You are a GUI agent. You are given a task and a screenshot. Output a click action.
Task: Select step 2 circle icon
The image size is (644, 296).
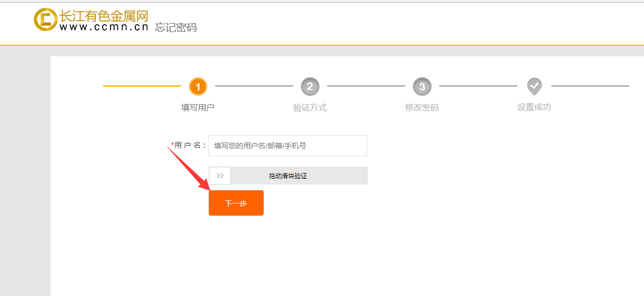[310, 87]
